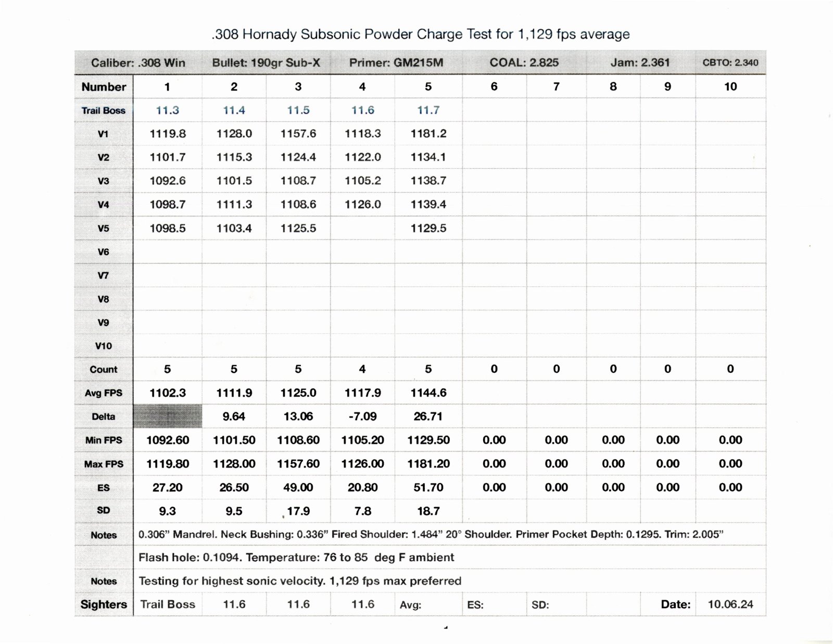Click the 'Number' row label
The width and height of the screenshot is (833, 644).
104,87
